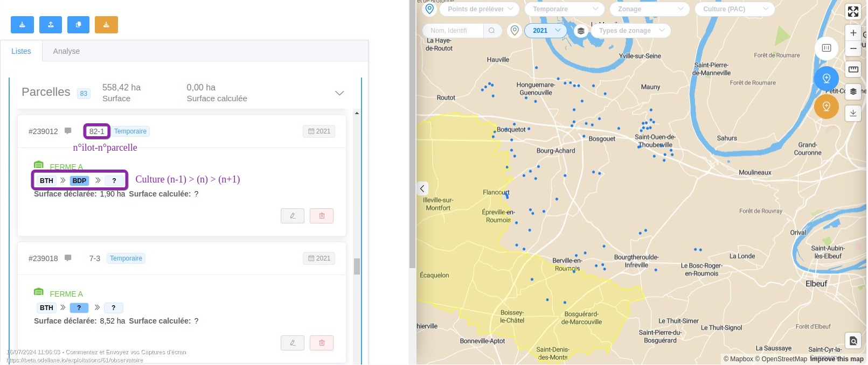868x365 pixels.
Task: Click the blue add-point map marker button
Action: [826, 79]
